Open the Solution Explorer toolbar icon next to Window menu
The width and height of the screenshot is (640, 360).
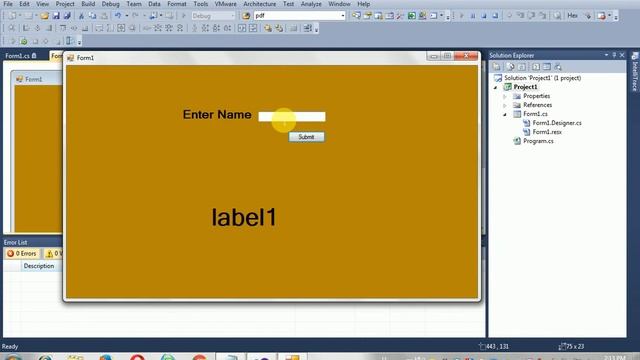[x=356, y=16]
